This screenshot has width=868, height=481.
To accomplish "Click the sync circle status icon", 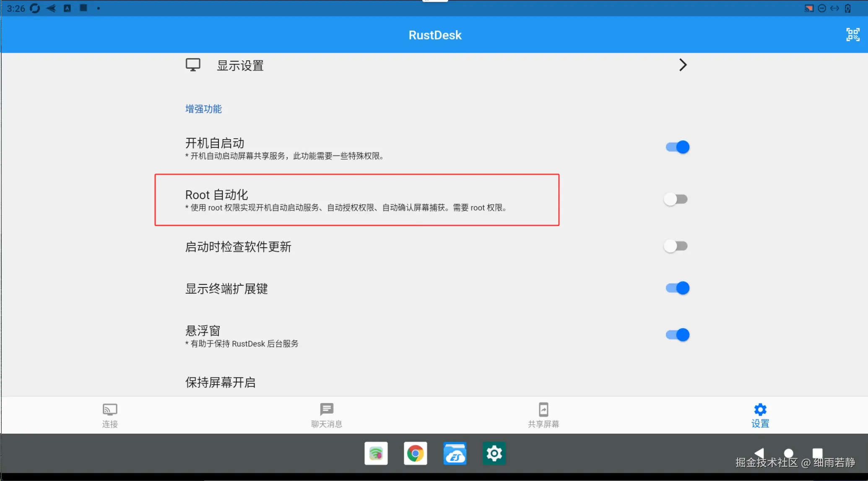I will tap(35, 8).
